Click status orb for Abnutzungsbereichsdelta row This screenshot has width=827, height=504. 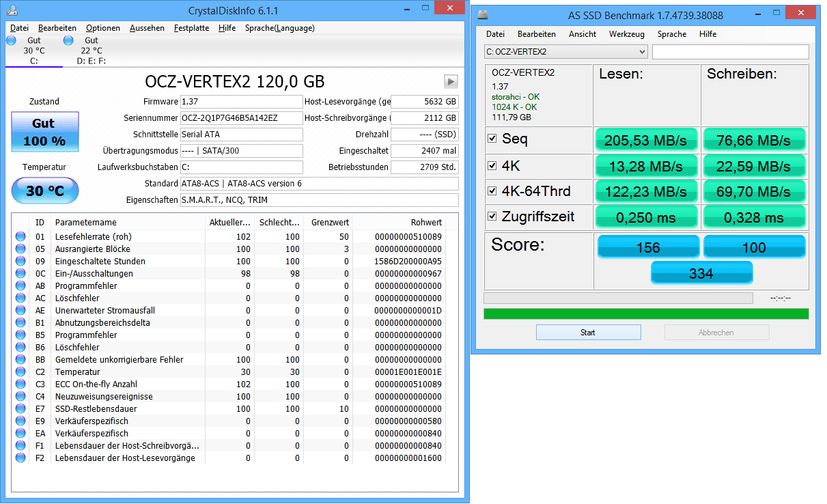20,323
